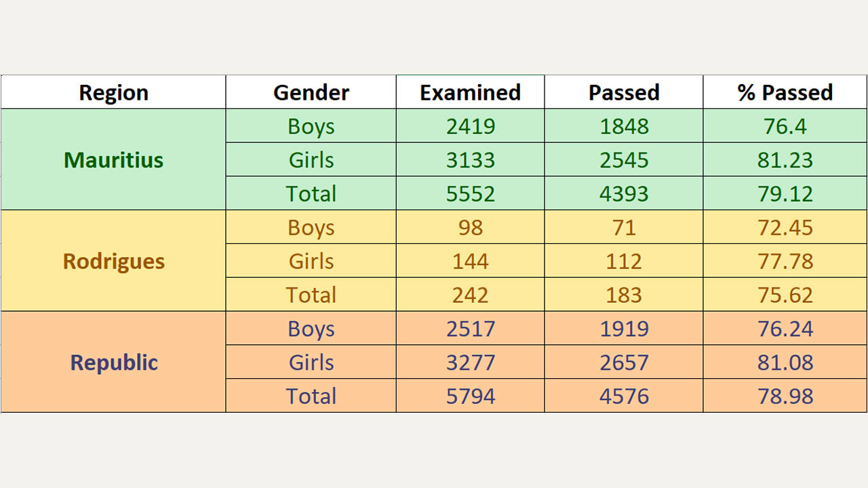Click the Republic region cell
The image size is (868, 488).
point(113,362)
